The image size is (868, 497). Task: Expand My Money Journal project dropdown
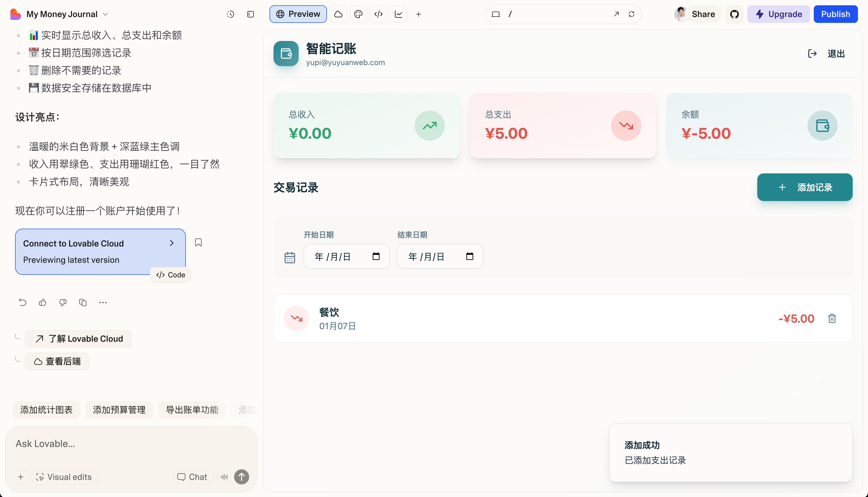pyautogui.click(x=105, y=14)
